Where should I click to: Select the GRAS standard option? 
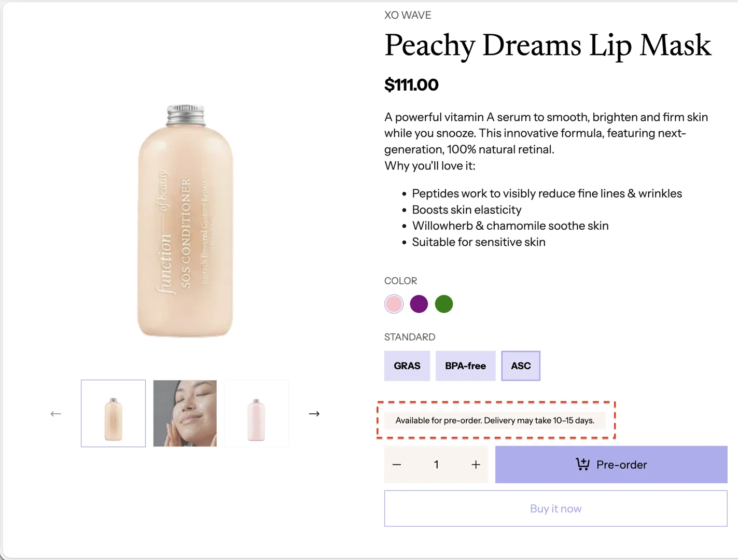pyautogui.click(x=407, y=366)
